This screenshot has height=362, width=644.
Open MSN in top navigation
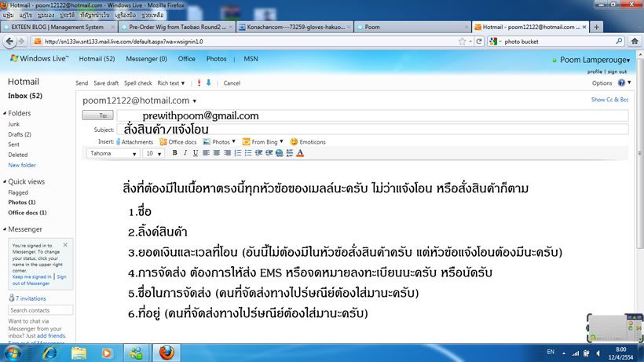tap(251, 59)
